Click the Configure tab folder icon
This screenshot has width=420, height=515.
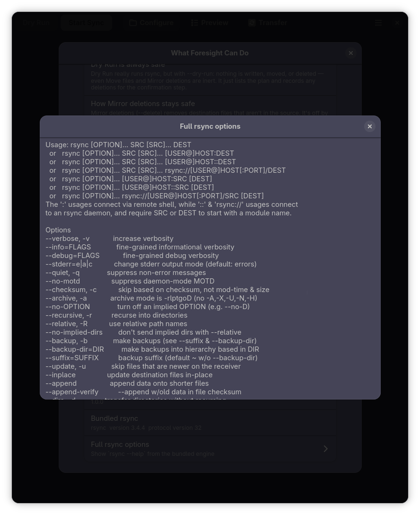(x=133, y=23)
